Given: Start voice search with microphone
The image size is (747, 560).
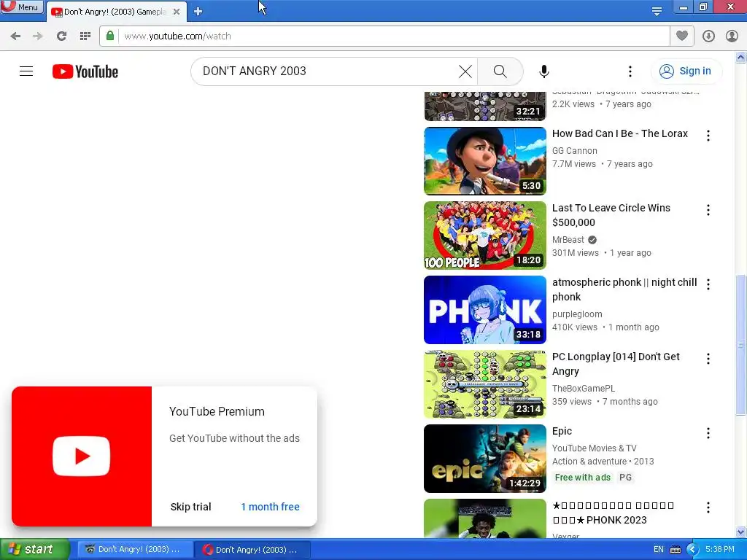Looking at the screenshot, I should click(x=544, y=71).
